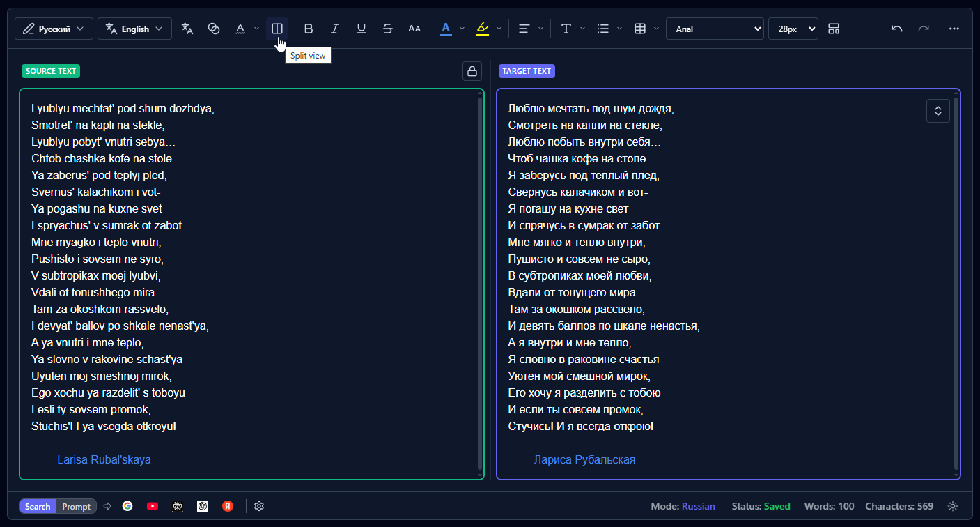Toggle italic formatting

pos(335,29)
